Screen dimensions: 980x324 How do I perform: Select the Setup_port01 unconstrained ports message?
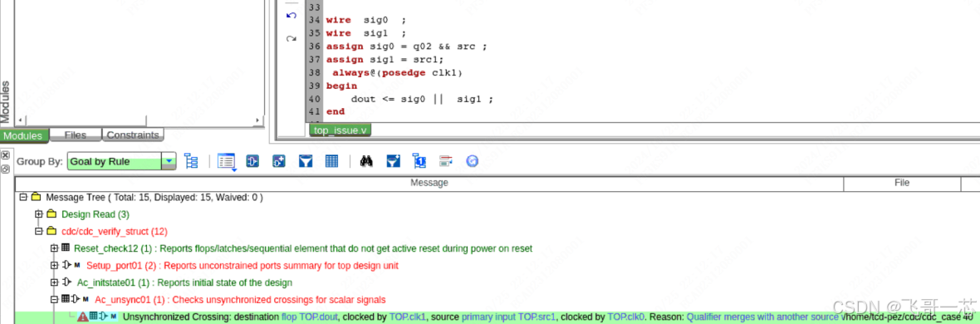click(243, 265)
